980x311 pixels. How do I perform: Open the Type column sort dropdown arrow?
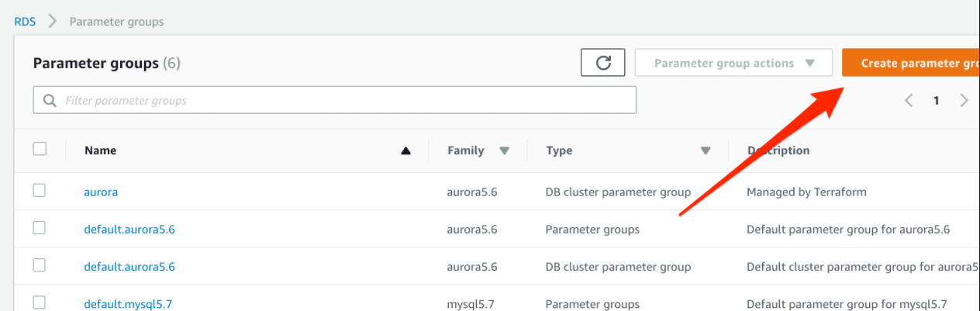point(706,151)
